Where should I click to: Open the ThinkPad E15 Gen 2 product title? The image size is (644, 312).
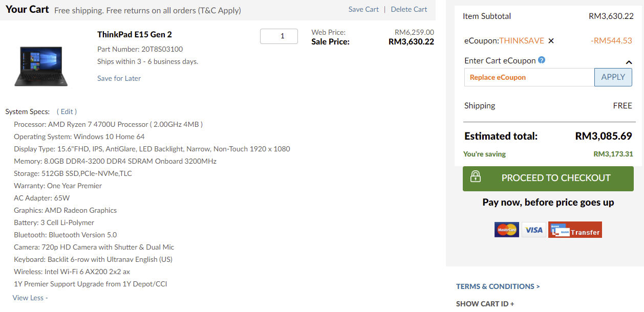pyautogui.click(x=135, y=34)
